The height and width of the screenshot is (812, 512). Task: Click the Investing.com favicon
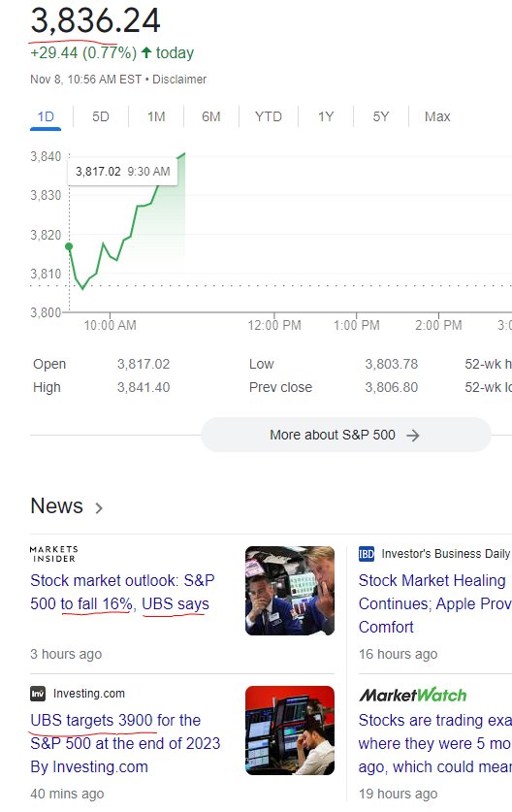[38, 694]
